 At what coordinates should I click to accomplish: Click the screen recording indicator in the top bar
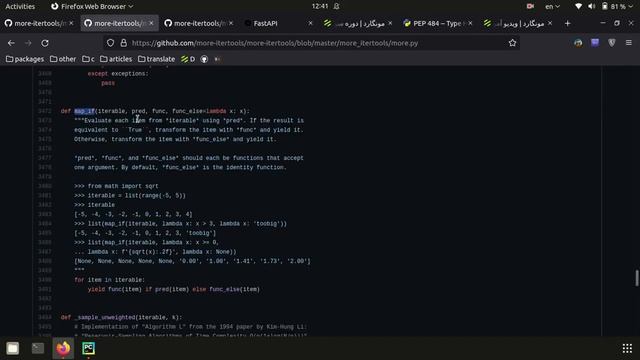click(530, 6)
